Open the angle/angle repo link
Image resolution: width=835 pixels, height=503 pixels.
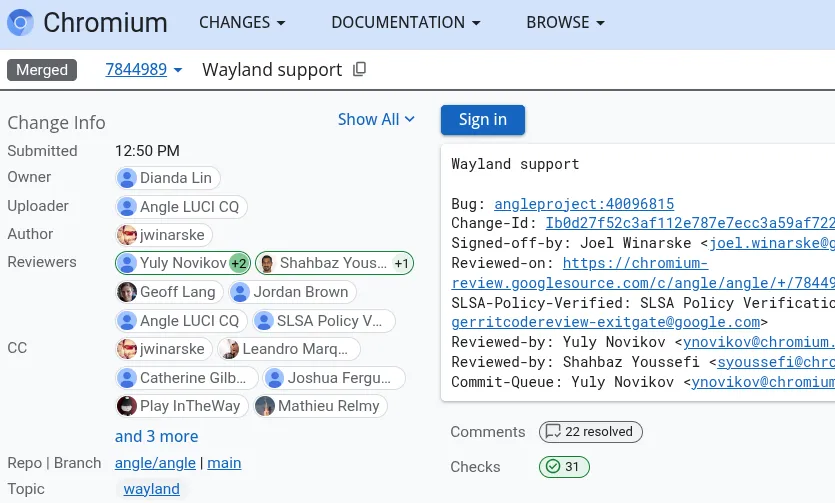(155, 463)
